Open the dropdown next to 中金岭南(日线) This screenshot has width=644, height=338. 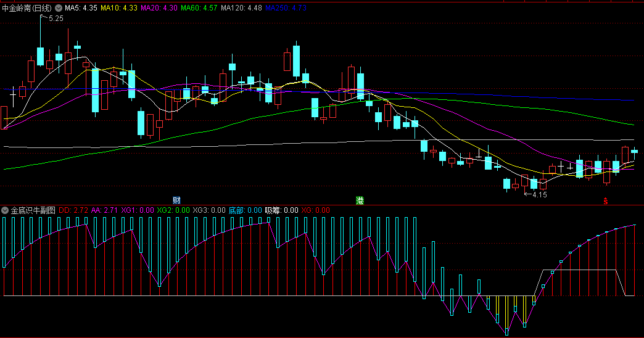[x=59, y=8]
